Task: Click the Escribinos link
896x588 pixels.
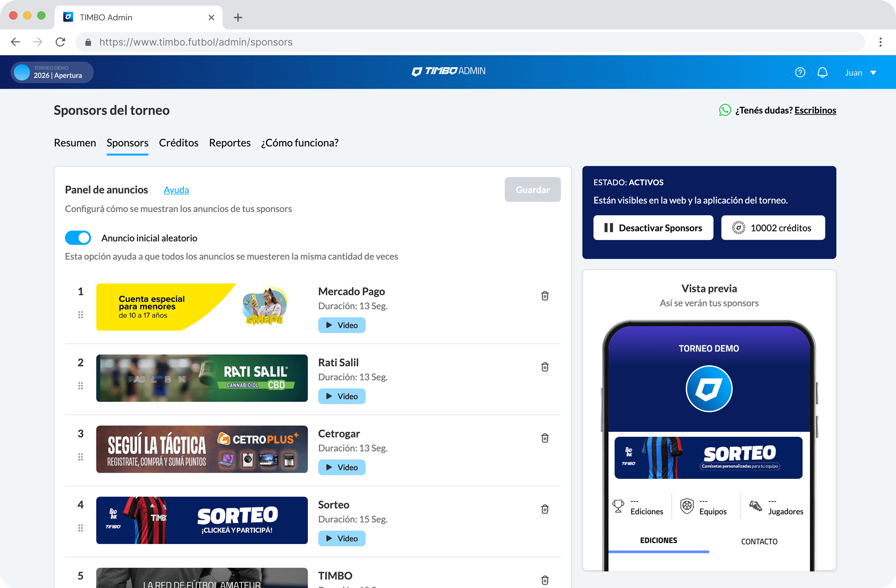Action: [815, 110]
